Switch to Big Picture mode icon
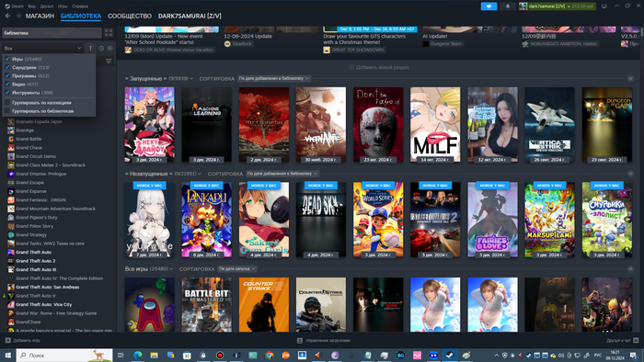The width and height of the screenshot is (644, 362). [604, 6]
